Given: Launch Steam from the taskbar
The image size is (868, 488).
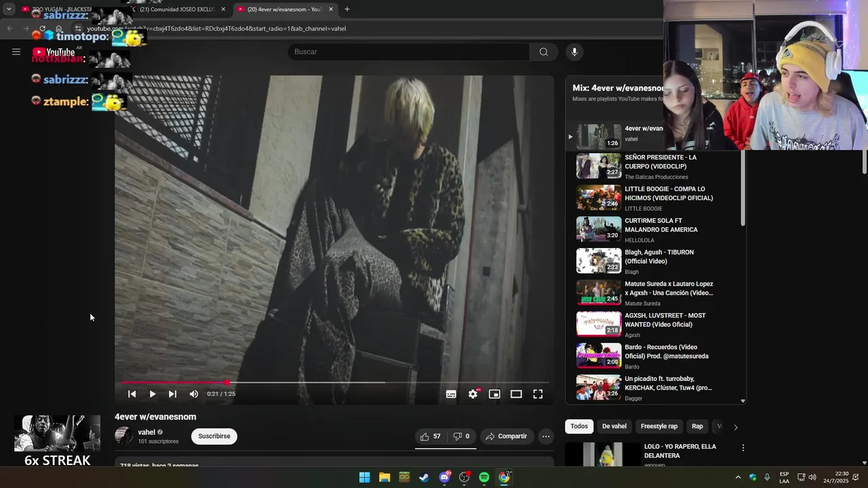Looking at the screenshot, I should (424, 477).
